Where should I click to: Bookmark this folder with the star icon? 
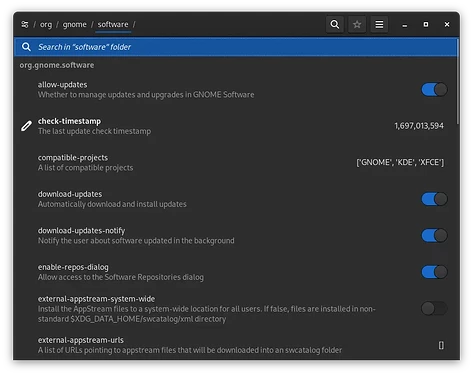(x=357, y=24)
